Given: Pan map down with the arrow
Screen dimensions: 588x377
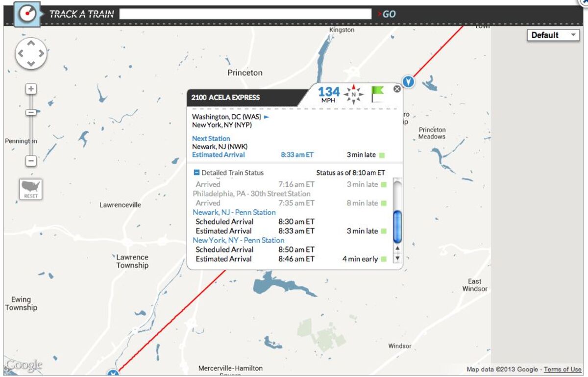Looking at the screenshot, I should [x=31, y=64].
